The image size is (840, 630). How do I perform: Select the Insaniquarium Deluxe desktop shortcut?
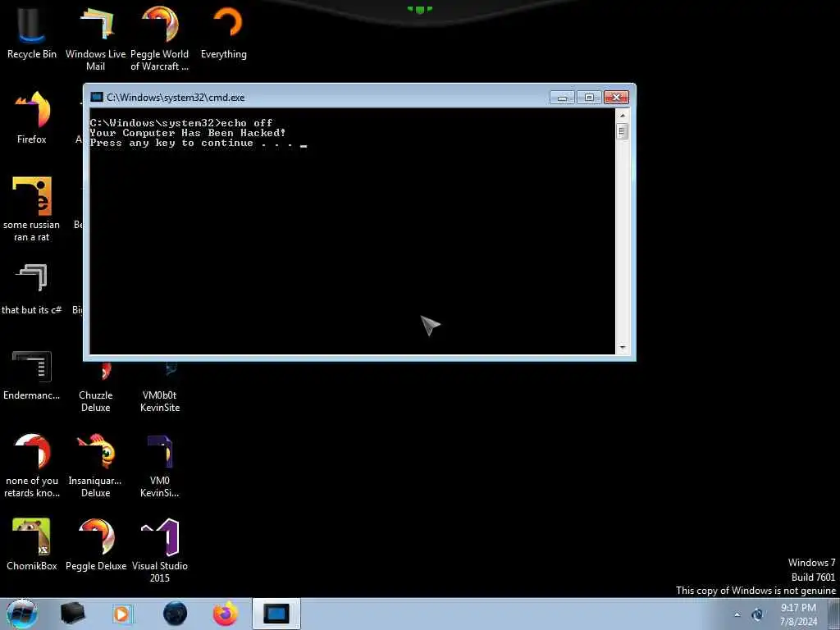coord(95,466)
